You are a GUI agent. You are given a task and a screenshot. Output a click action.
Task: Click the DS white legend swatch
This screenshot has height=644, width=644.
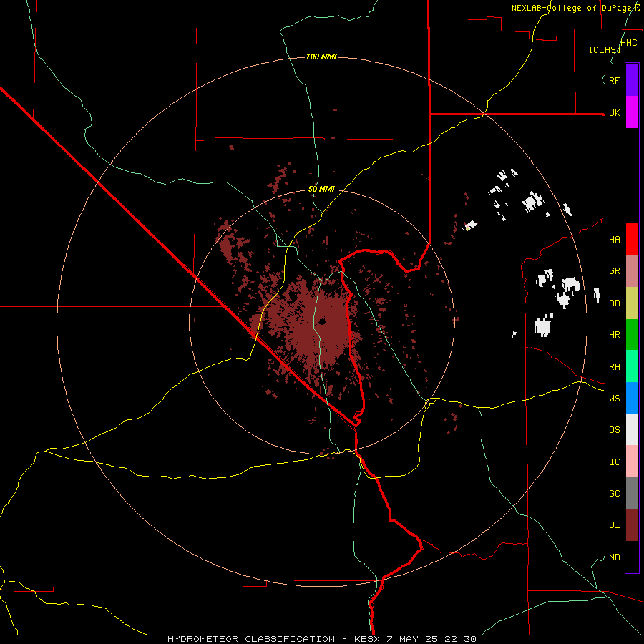pos(632,429)
